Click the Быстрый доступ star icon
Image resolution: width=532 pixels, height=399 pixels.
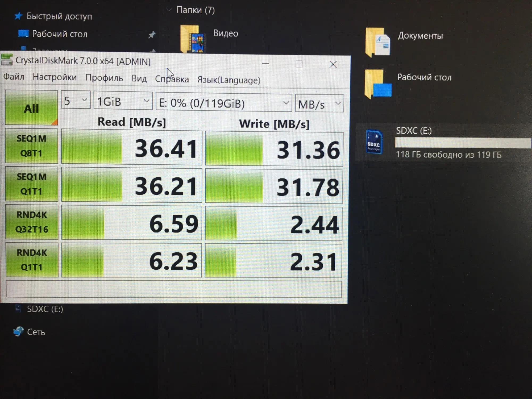[x=18, y=16]
